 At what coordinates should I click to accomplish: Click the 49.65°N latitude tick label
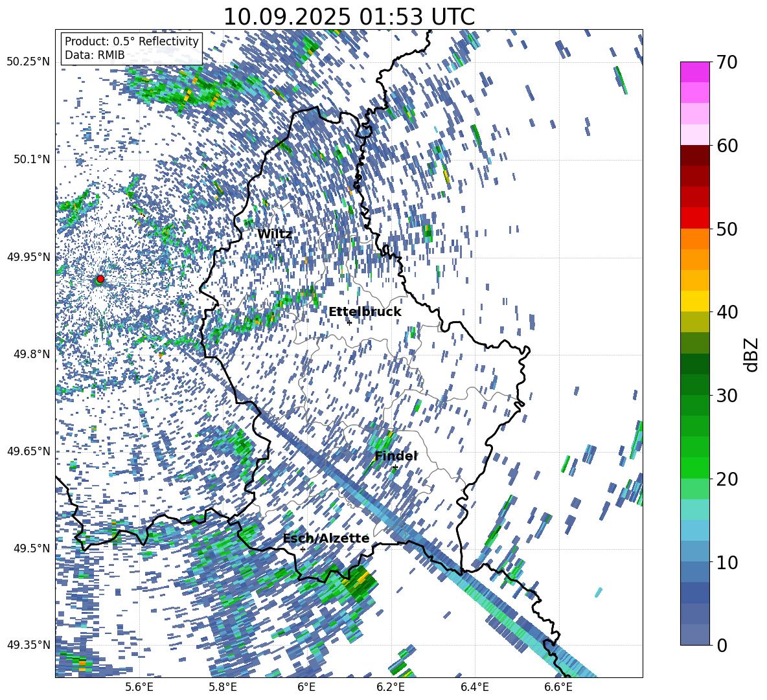pos(29,451)
